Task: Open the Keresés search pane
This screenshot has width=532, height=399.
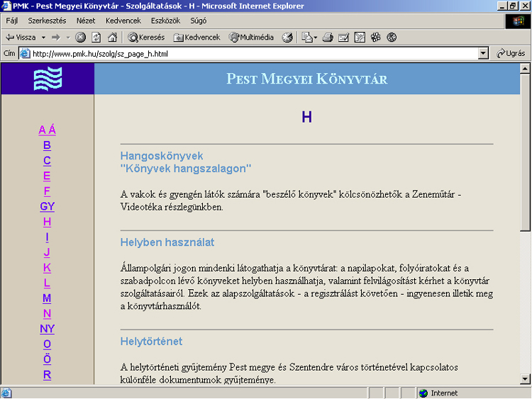Action: coord(146,38)
